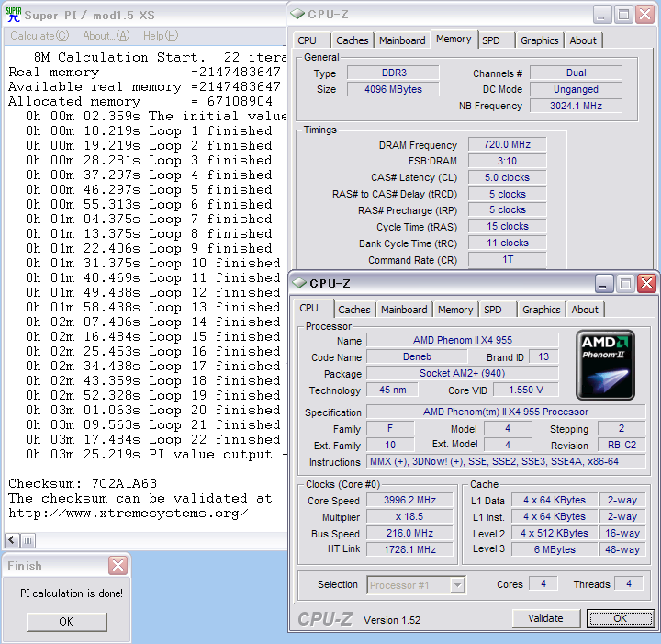Select Memory tab in upper CPU-Z window
This screenshot has width=661, height=644.
[454, 40]
